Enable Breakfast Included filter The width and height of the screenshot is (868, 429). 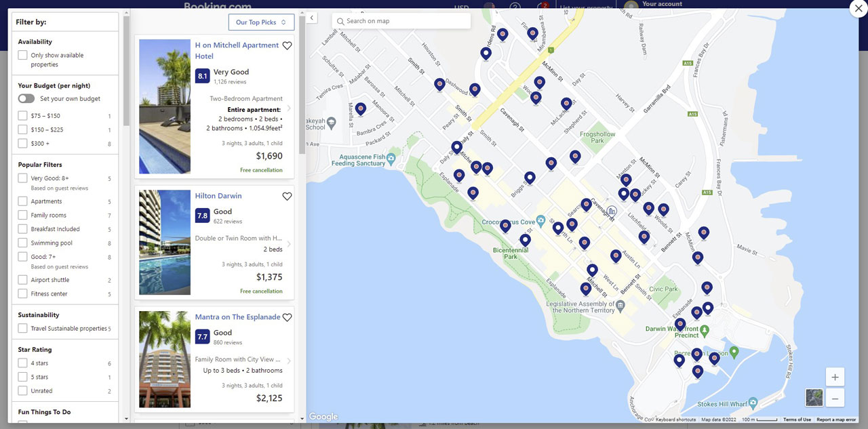tap(23, 229)
